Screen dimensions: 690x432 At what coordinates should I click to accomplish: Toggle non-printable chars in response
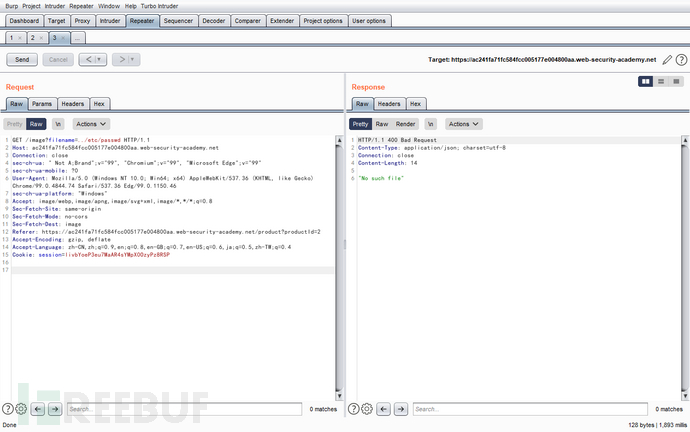431,124
